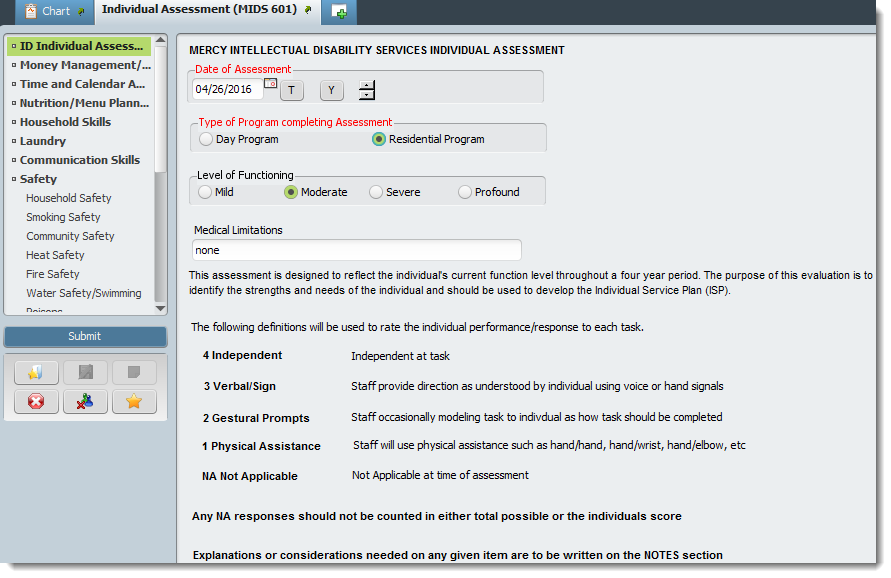Set Level of Functioning to Profound
Image resolution: width=891 pixels, height=578 pixels.
465,192
